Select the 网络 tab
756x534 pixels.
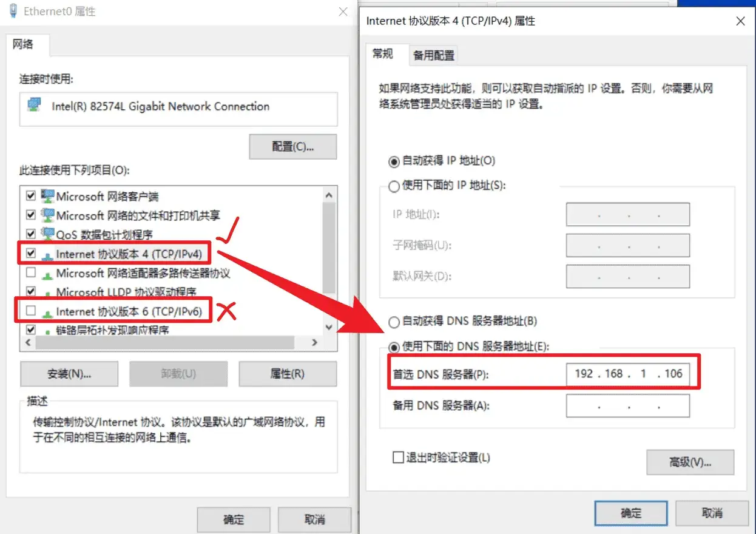pos(23,44)
